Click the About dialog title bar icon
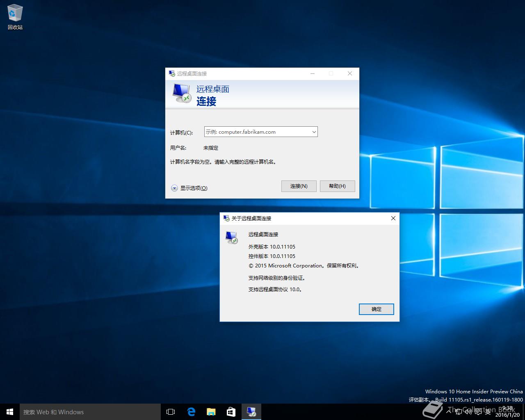The width and height of the screenshot is (525, 420). 226,218
